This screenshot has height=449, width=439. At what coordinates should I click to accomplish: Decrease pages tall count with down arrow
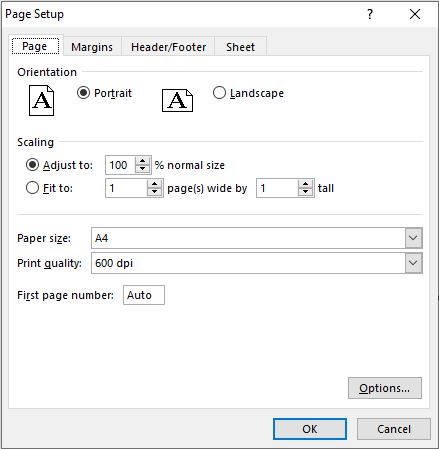tap(305, 192)
